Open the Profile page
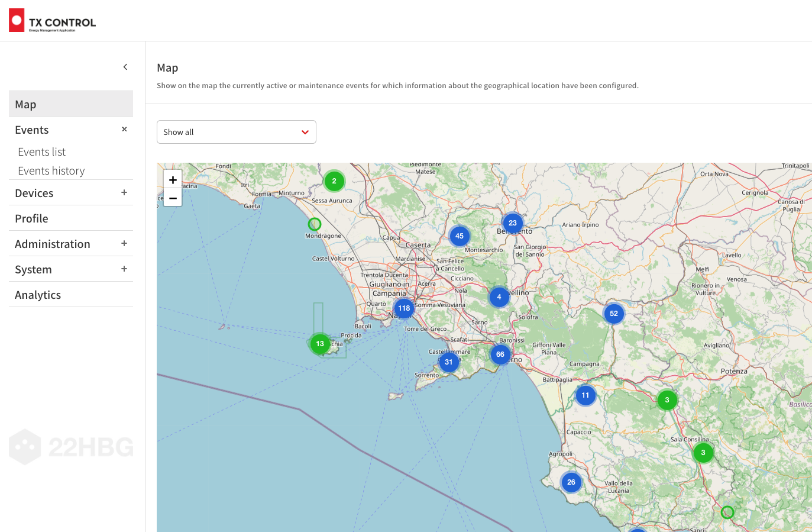The width and height of the screenshot is (812, 532). point(32,219)
